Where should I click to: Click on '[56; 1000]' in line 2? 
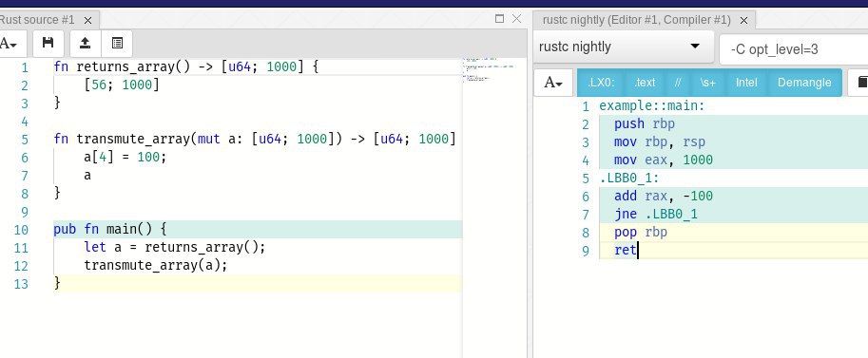[122, 85]
